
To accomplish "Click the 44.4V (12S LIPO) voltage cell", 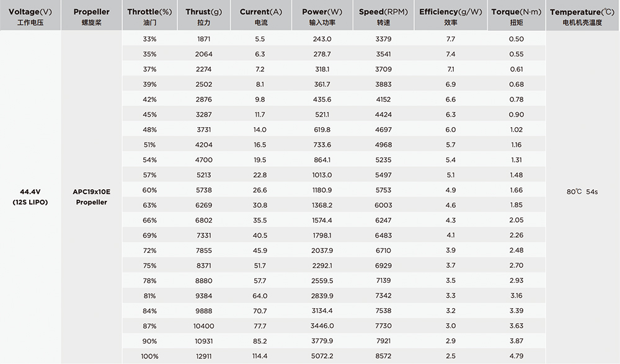I will click(x=30, y=197).
